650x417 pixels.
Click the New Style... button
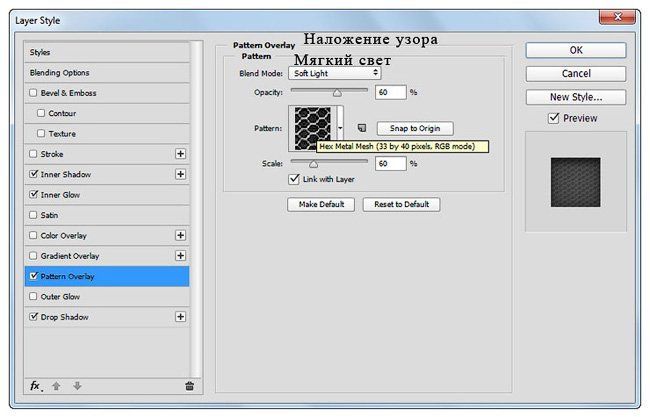pyautogui.click(x=576, y=97)
